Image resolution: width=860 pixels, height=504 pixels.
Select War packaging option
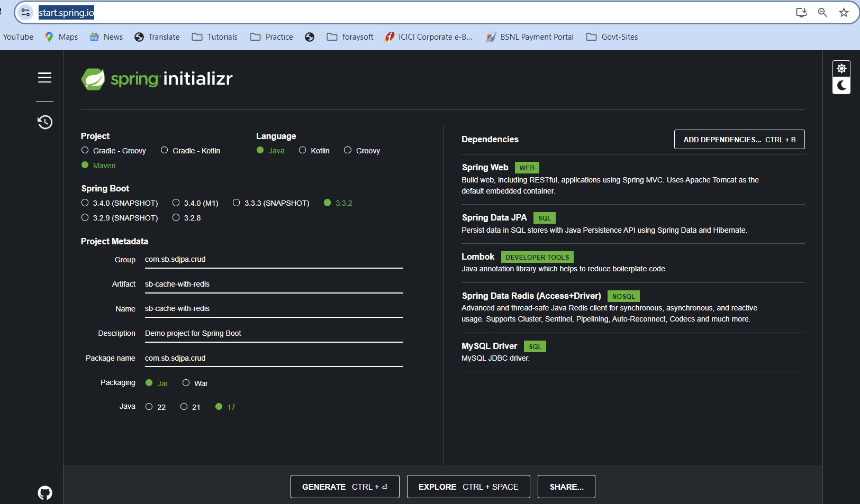coord(186,383)
